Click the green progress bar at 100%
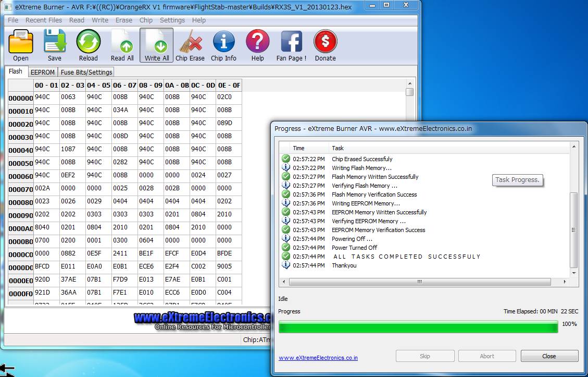 (x=418, y=327)
